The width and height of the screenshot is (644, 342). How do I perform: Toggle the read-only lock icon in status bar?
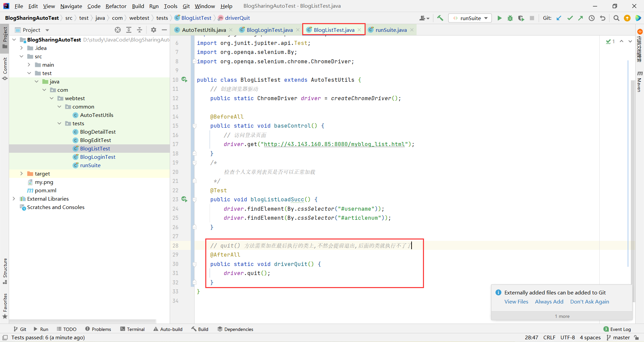coord(637,337)
